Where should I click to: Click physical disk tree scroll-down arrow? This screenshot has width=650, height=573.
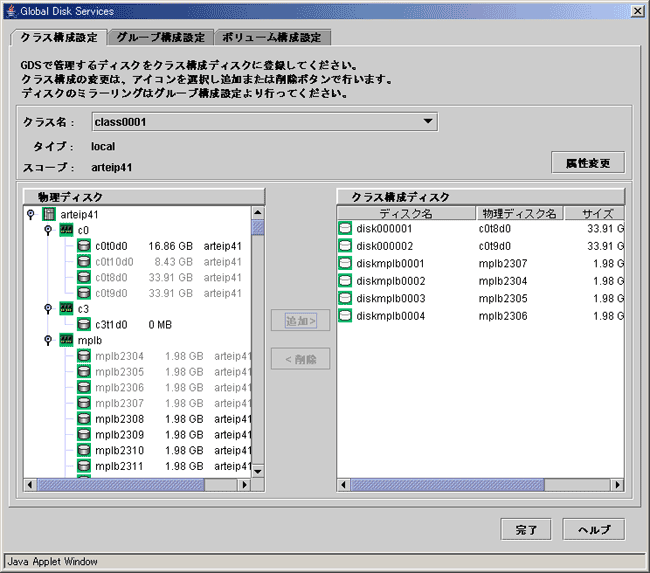pyautogui.click(x=258, y=471)
